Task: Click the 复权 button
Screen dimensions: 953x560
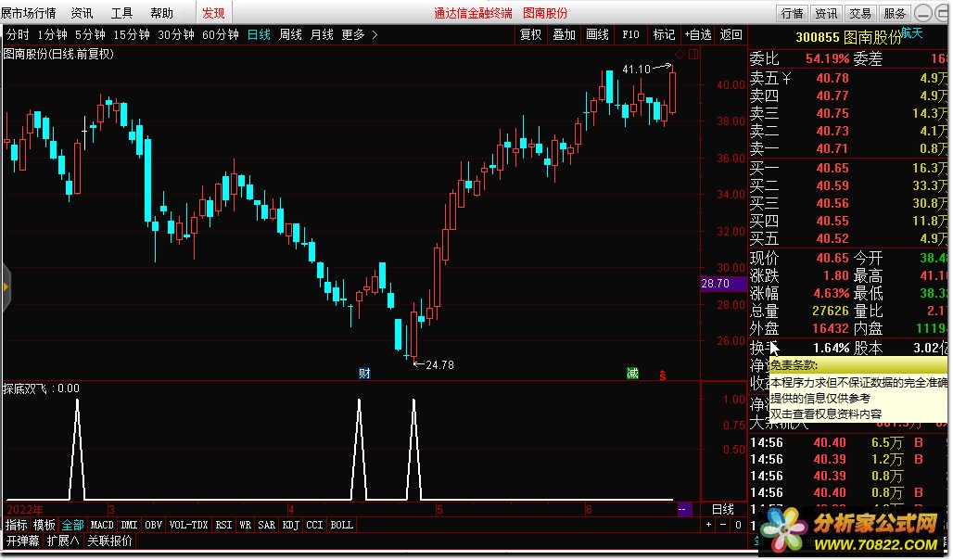Action: tap(530, 34)
